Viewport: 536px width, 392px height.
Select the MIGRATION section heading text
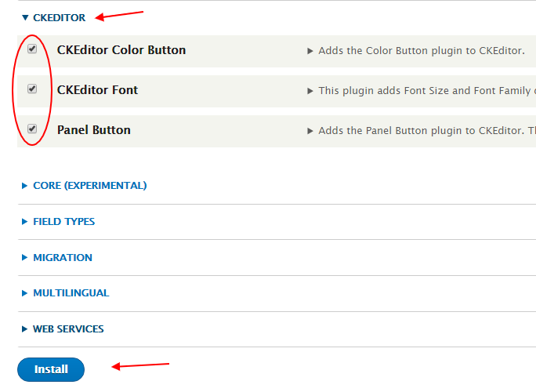(62, 258)
